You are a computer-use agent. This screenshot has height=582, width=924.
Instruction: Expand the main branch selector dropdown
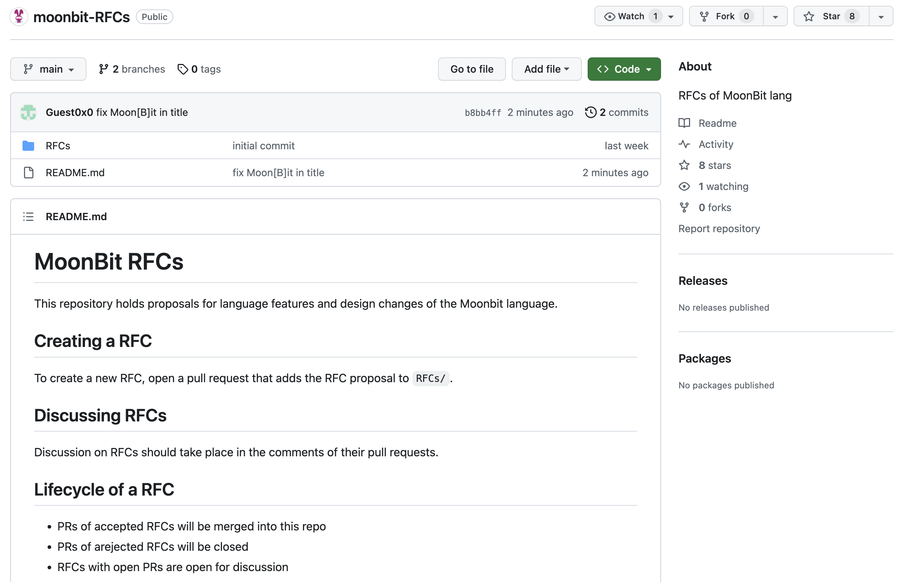(x=48, y=69)
